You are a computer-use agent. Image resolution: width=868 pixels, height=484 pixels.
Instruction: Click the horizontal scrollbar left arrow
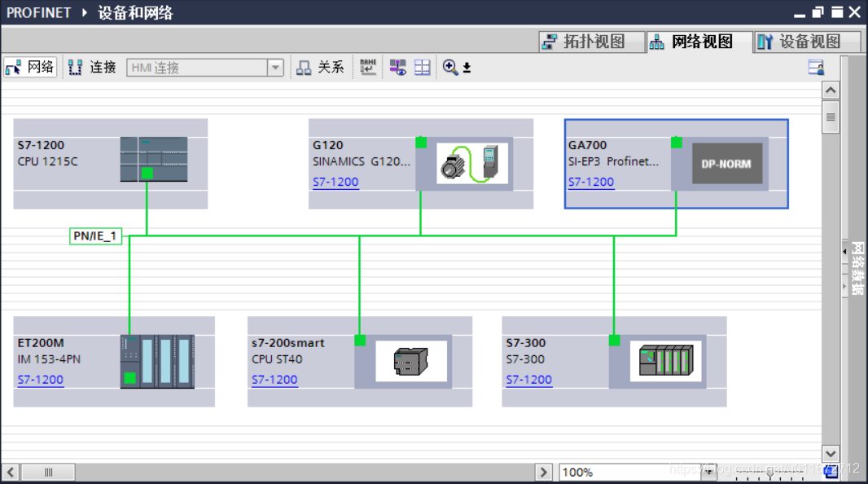pos(11,473)
